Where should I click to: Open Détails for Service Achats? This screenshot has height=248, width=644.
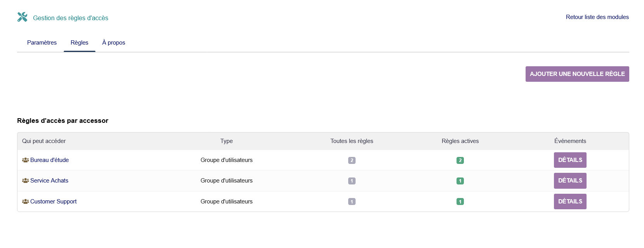[570, 181]
